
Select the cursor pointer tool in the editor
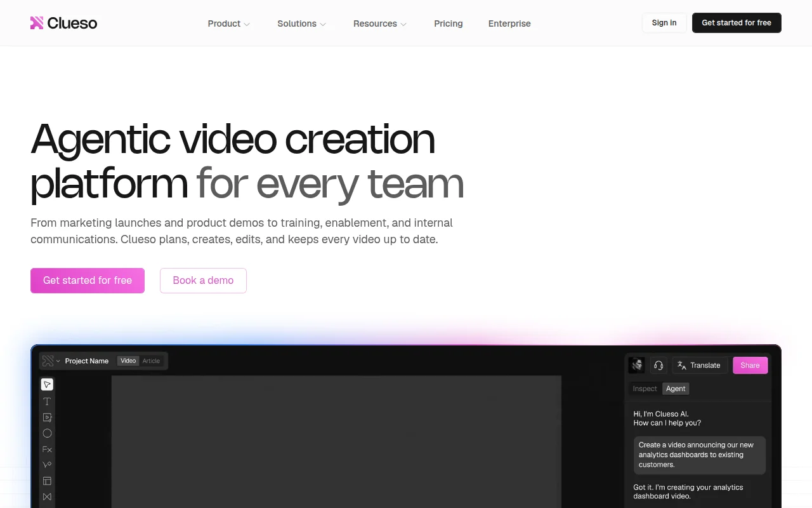pos(47,384)
